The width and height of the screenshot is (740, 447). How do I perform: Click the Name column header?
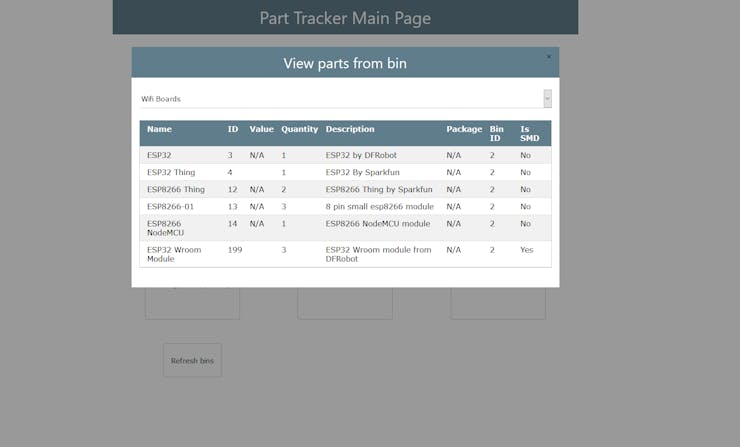(159, 129)
